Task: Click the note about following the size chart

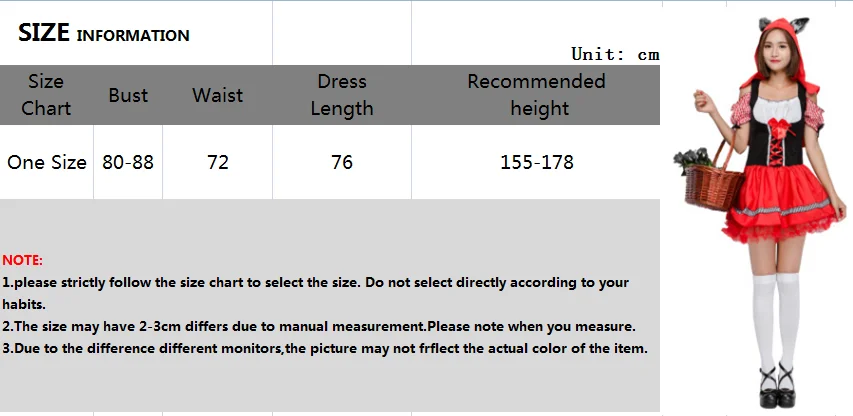Action: [x=315, y=283]
